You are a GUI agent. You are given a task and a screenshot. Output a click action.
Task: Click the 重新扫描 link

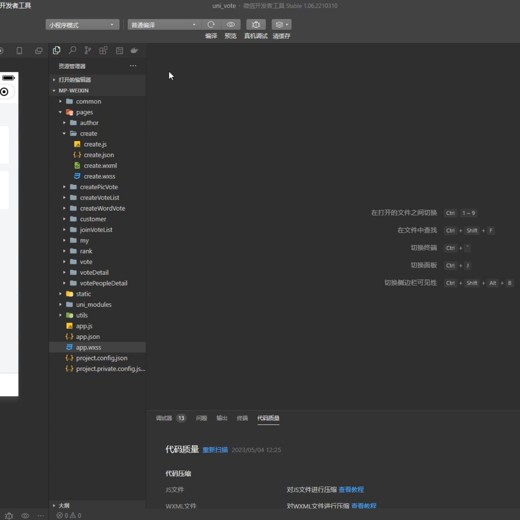(215, 450)
